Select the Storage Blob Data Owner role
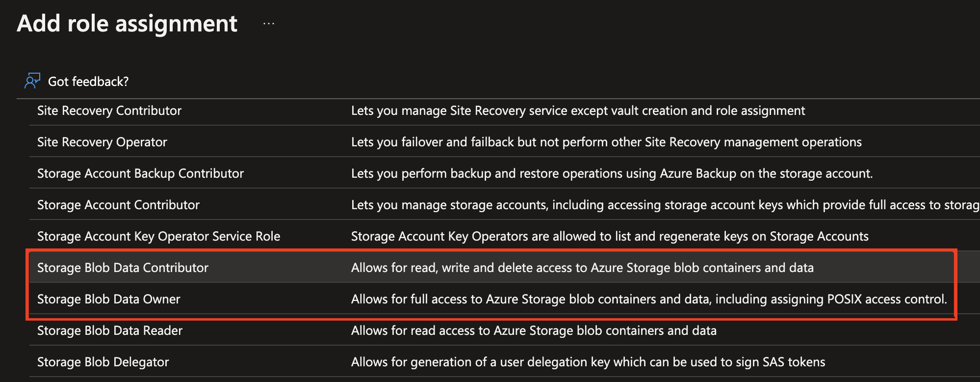This screenshot has height=382, width=980. [108, 299]
